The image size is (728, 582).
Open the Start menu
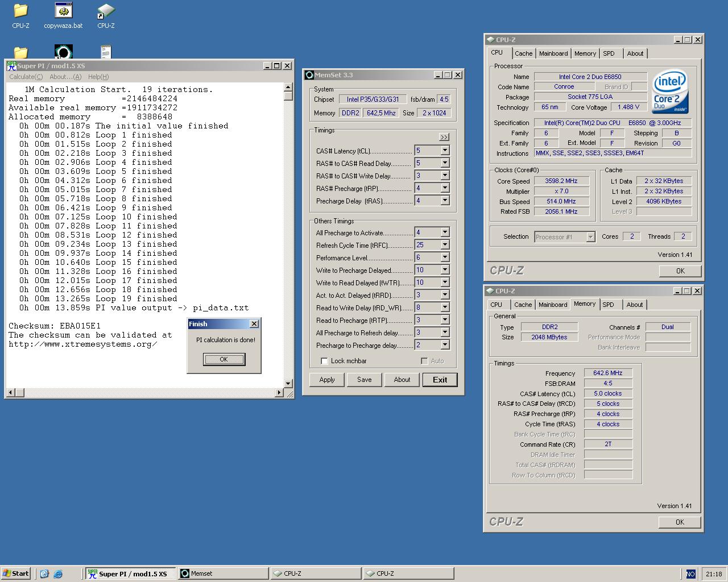tap(16, 573)
